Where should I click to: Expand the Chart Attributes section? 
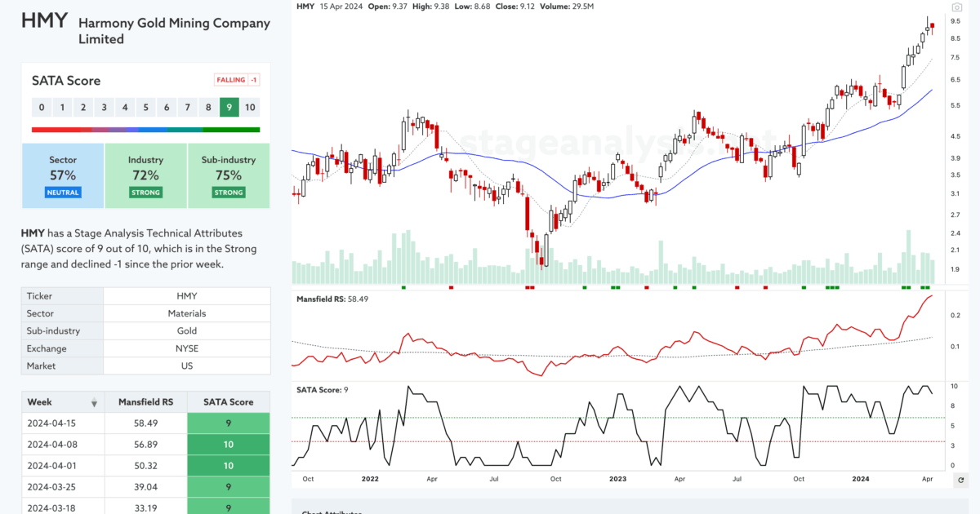pos(329,512)
